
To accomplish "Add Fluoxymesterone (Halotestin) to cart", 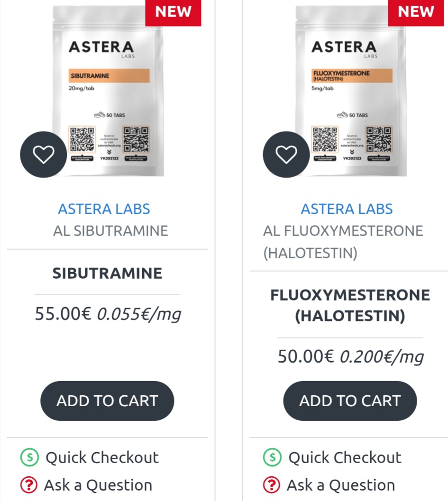I will 350,401.
